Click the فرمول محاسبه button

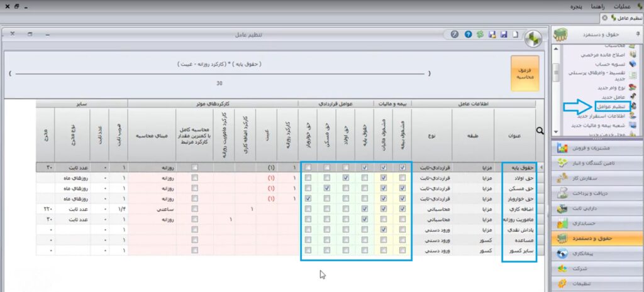525,73
